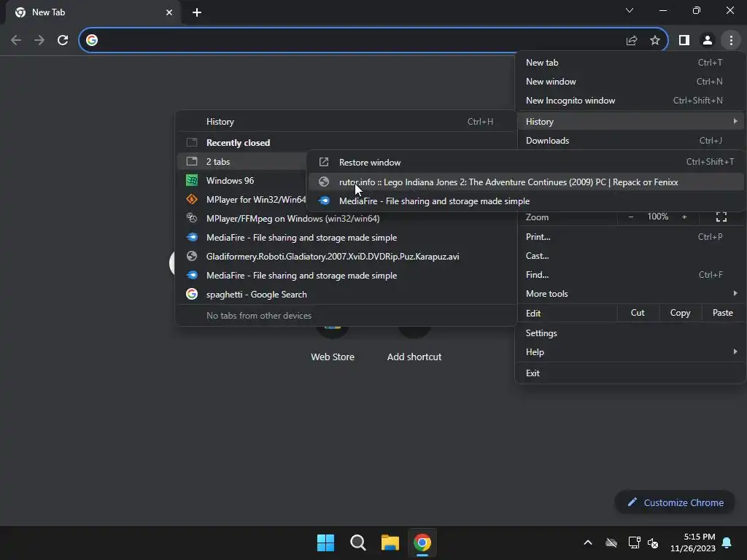Reopen MPlayer for Win32/Win64 entry
This screenshot has height=560, width=747.
point(242,200)
